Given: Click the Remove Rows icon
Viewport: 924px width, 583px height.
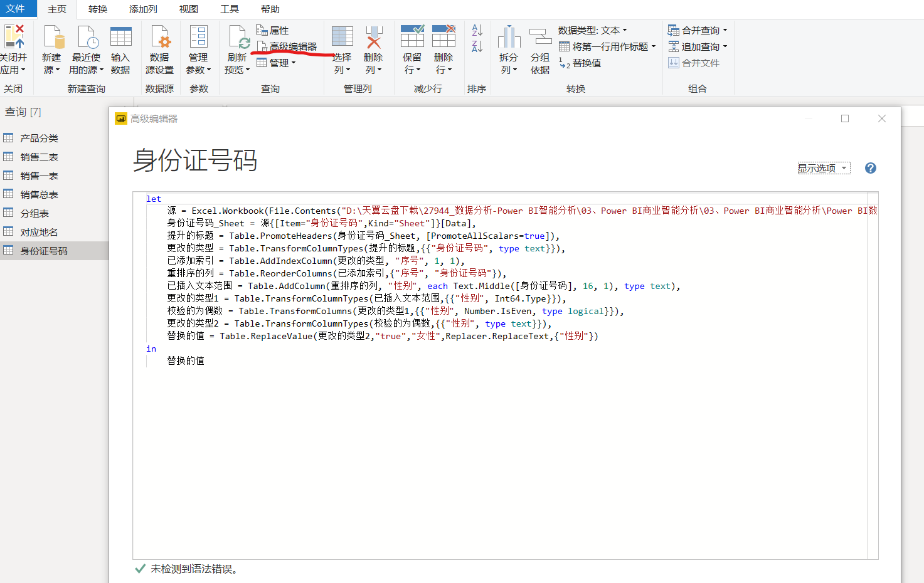Looking at the screenshot, I should tap(444, 36).
